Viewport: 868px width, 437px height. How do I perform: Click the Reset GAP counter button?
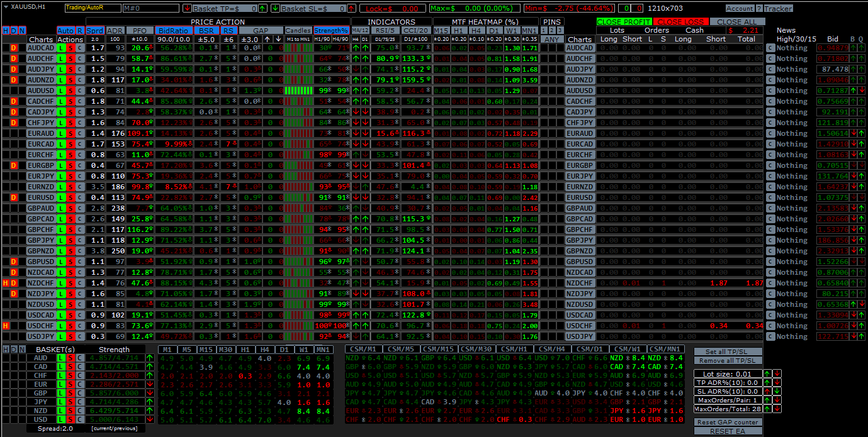point(728,422)
